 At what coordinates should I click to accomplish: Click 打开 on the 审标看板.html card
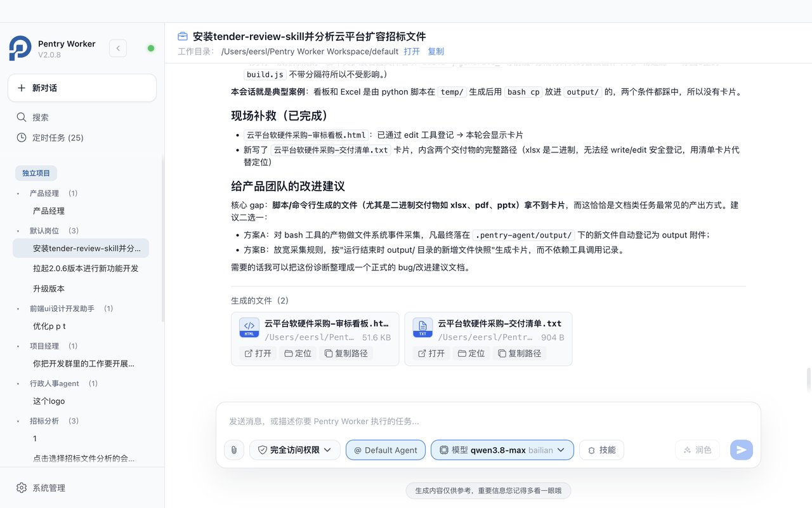(258, 353)
